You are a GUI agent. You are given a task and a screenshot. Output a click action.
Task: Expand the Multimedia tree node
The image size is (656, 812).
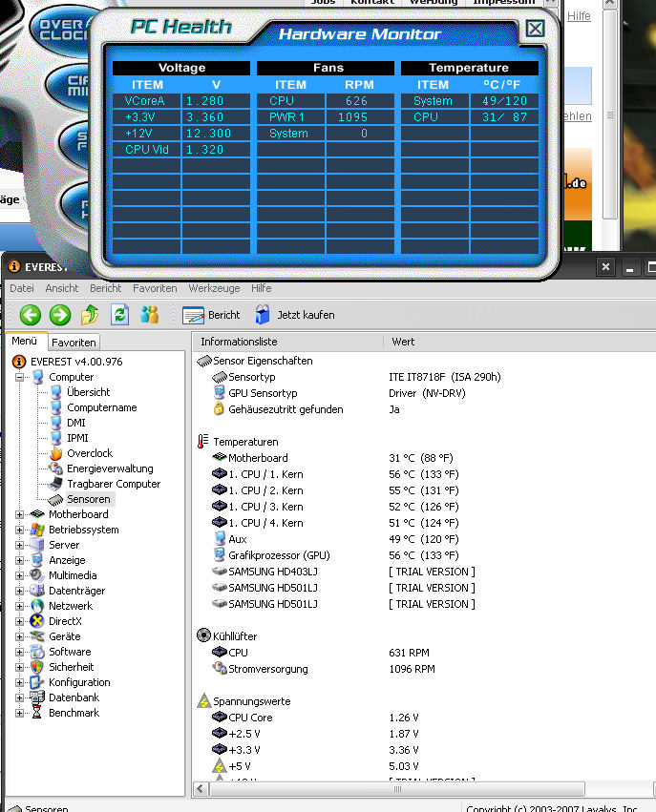tap(20, 575)
